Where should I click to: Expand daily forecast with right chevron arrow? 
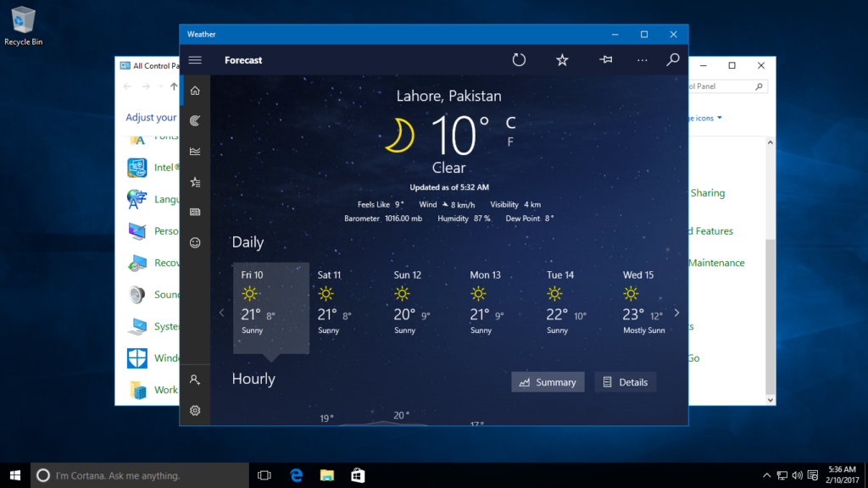click(676, 312)
